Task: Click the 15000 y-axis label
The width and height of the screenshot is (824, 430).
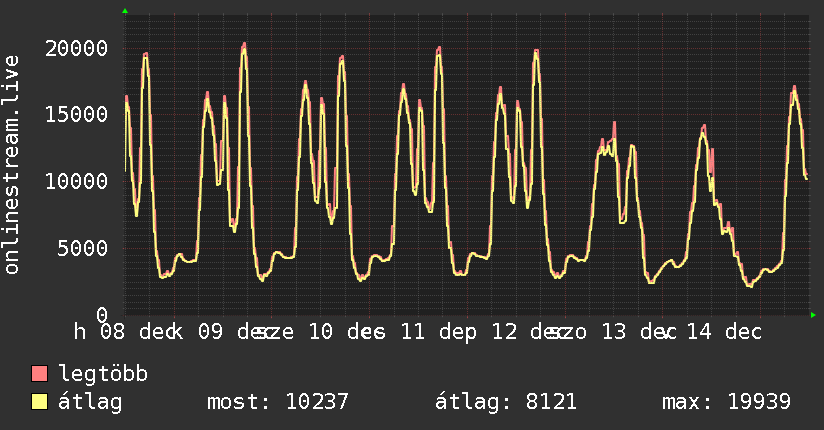Action: (x=77, y=115)
